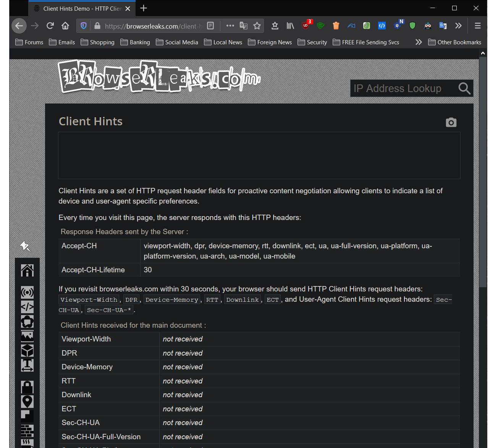Screen dimensions: 498x448
Task: Open the browser home page
Action: coord(65,26)
